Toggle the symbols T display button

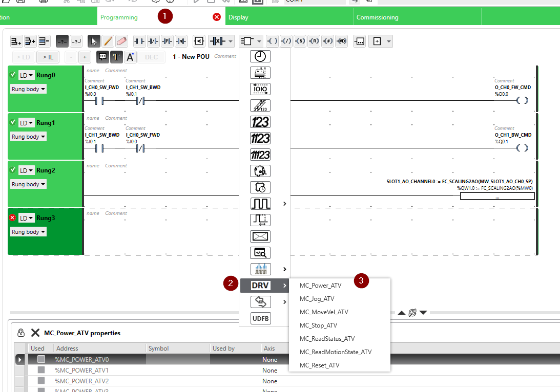pyautogui.click(x=116, y=57)
